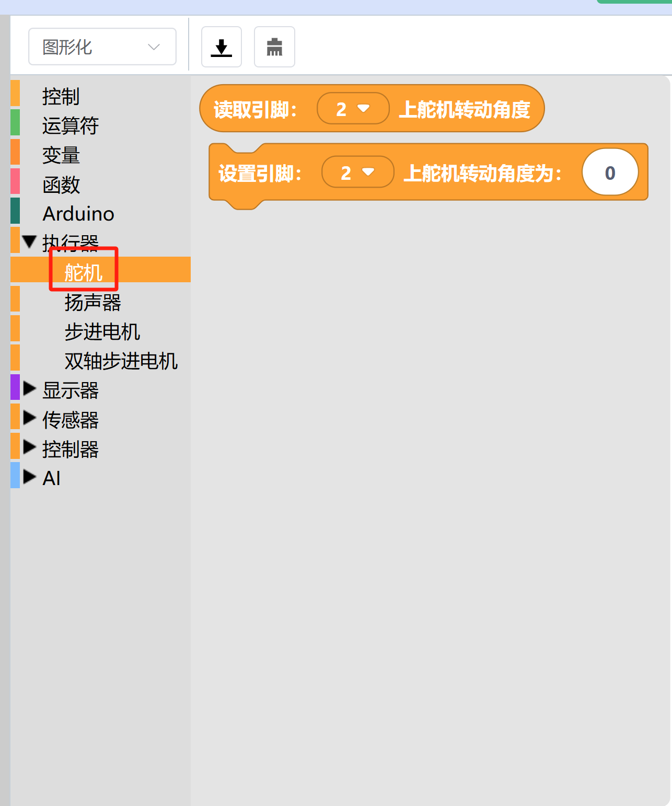Open the 函数 category

tap(61, 185)
